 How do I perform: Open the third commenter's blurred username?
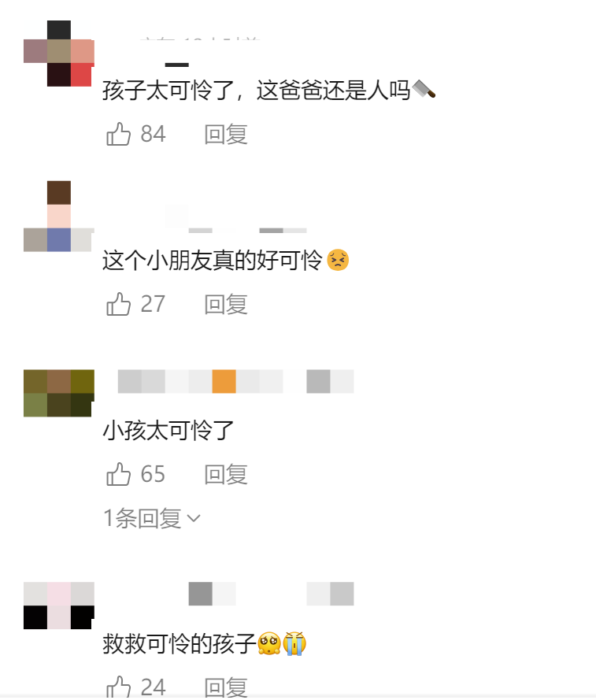235,381
